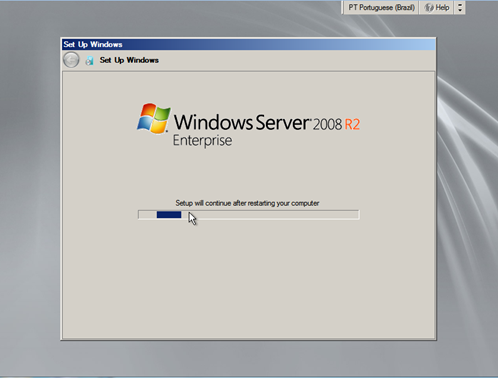Click the Set Up Windows title bar
The width and height of the screenshot is (498, 378).
tap(248, 44)
